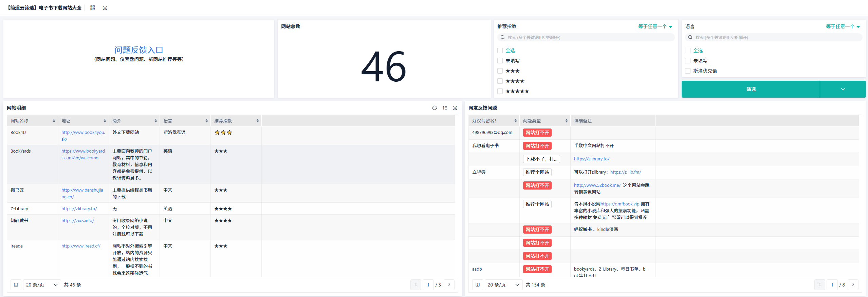Viewport: 868px width, 297px height.
Task: Check the 全选 box under 推荐指数
Action: (x=500, y=51)
